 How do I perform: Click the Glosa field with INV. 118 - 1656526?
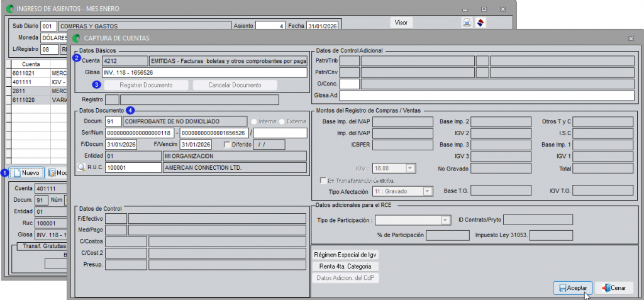point(206,73)
